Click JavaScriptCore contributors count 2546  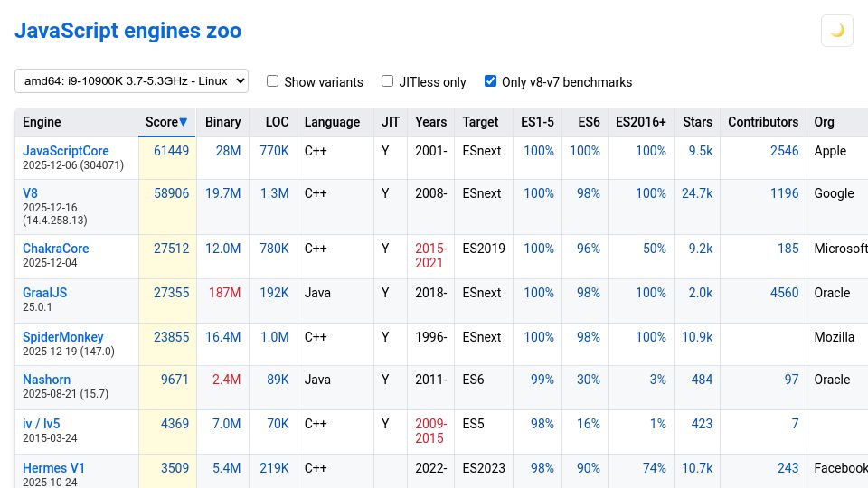(x=785, y=151)
